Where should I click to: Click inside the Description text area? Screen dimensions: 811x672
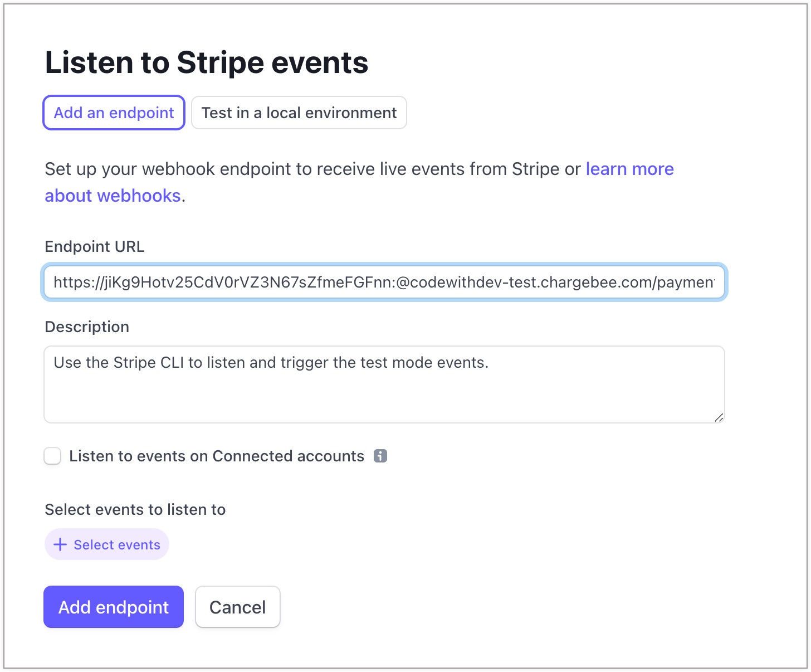click(384, 396)
